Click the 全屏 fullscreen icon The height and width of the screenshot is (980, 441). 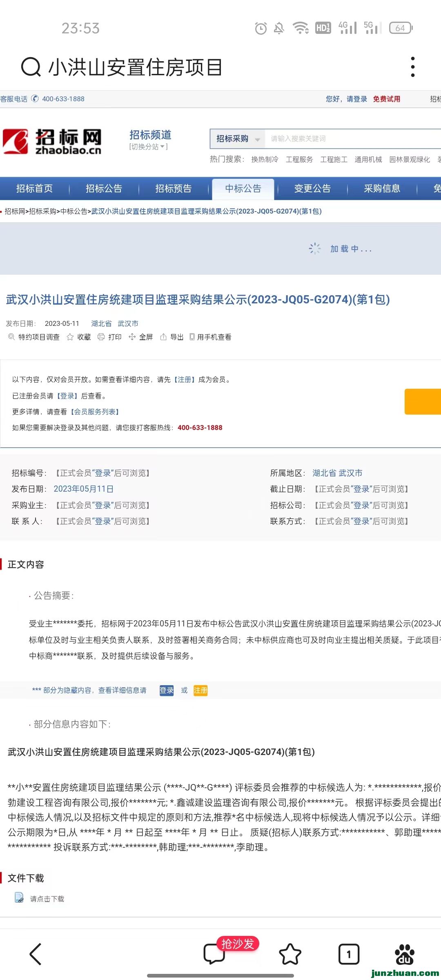tap(132, 337)
